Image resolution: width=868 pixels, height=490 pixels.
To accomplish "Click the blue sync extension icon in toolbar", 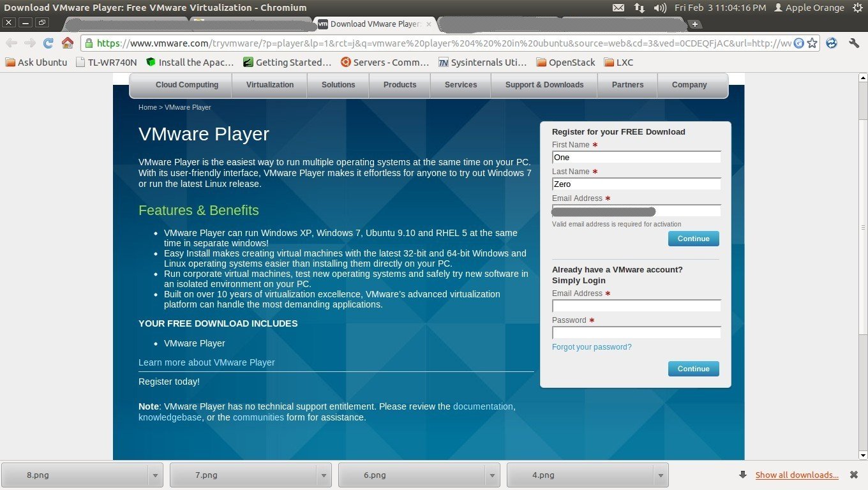I will (832, 43).
